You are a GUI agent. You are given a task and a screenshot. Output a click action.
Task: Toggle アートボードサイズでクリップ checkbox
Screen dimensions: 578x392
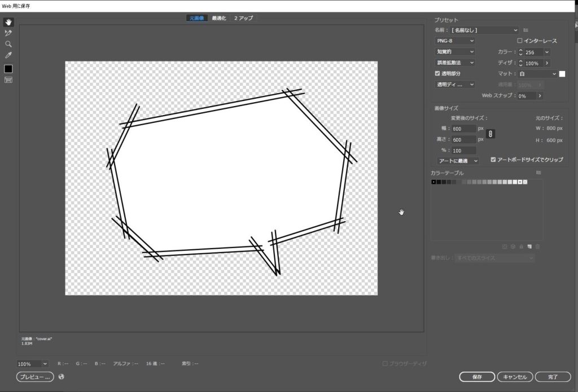point(493,160)
